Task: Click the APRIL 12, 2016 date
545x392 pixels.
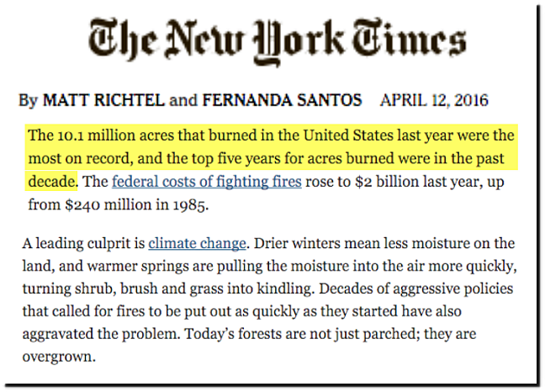Action: [434, 100]
